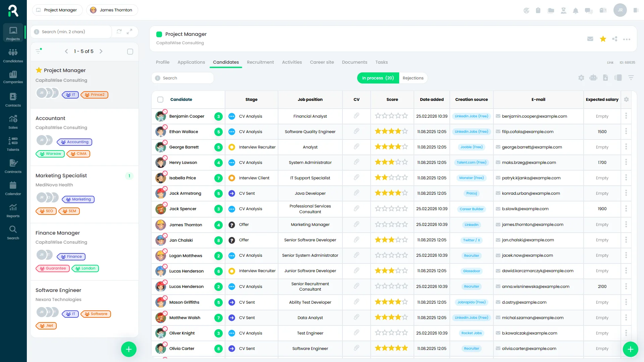644x362 pixels.
Task: Tick the project list select checkbox
Action: pyautogui.click(x=130, y=52)
